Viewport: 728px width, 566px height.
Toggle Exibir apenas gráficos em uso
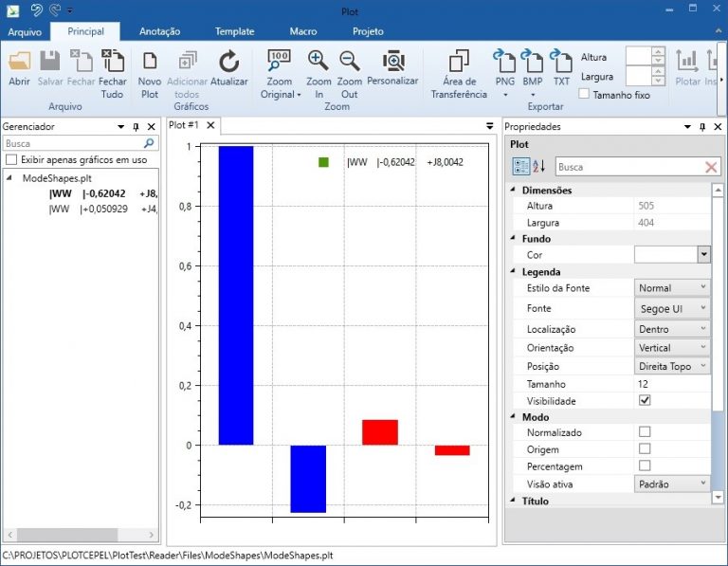click(x=11, y=159)
